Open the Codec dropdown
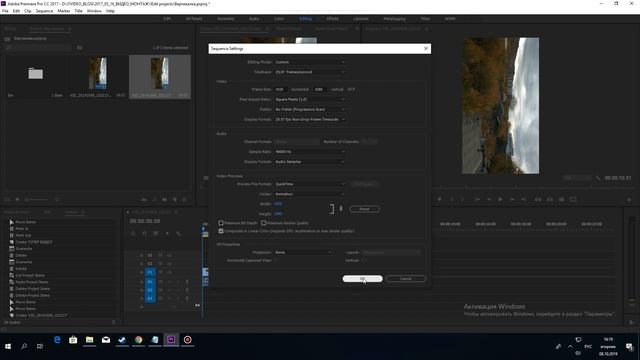 (310, 194)
